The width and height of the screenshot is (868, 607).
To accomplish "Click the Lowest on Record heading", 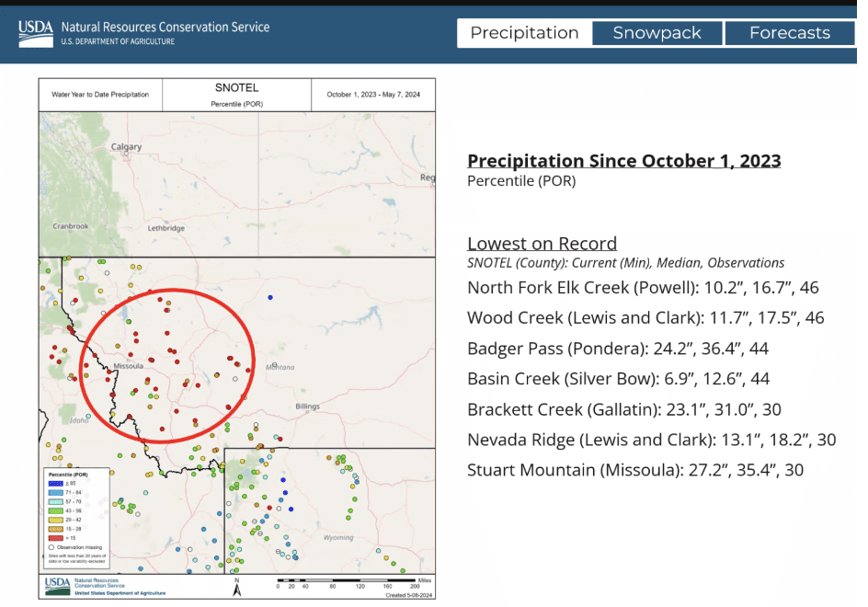I will pyautogui.click(x=542, y=244).
